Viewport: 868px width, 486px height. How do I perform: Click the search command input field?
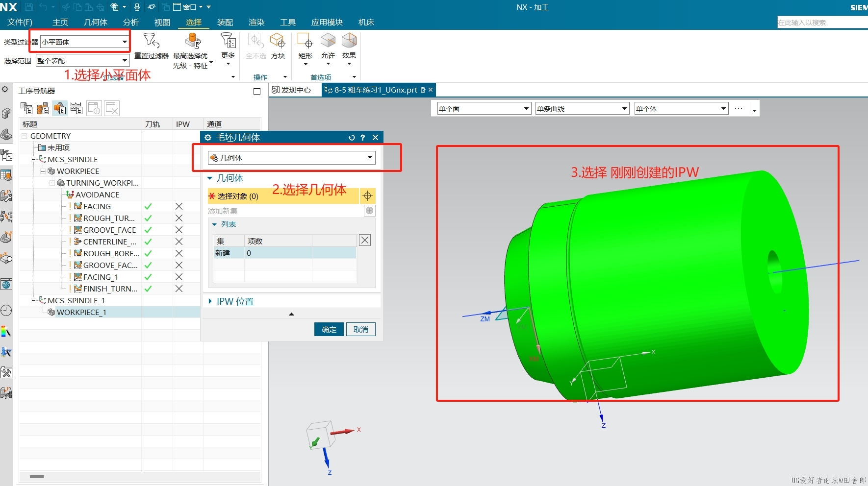[822, 23]
